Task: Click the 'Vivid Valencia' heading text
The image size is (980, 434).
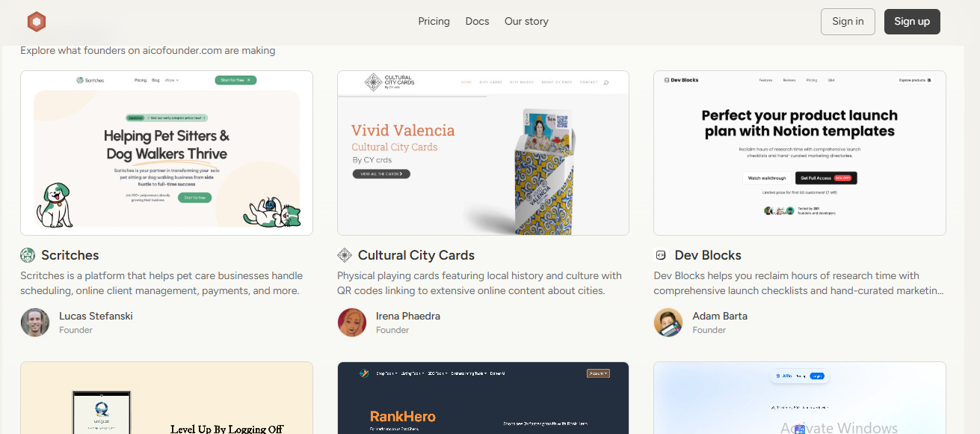Action: pyautogui.click(x=403, y=130)
